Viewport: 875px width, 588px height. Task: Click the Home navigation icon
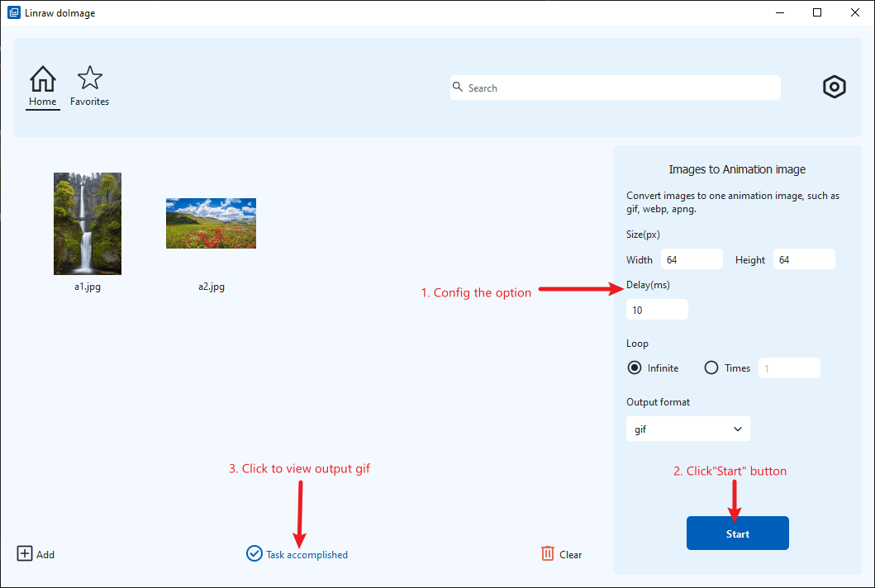pos(42,78)
